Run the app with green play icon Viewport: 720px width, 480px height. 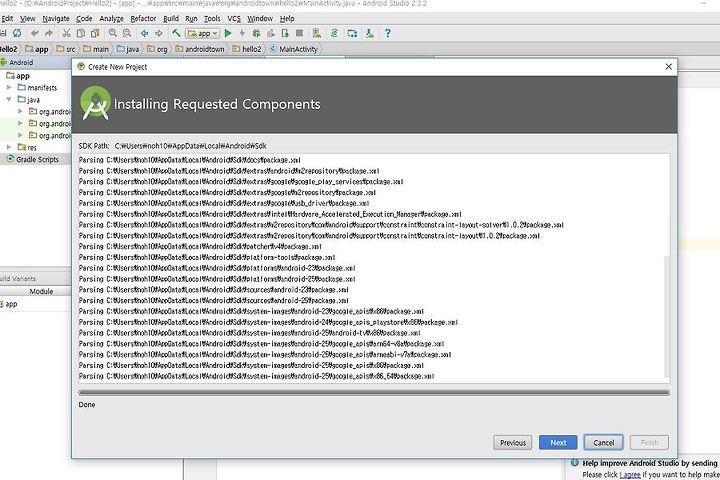[x=228, y=33]
